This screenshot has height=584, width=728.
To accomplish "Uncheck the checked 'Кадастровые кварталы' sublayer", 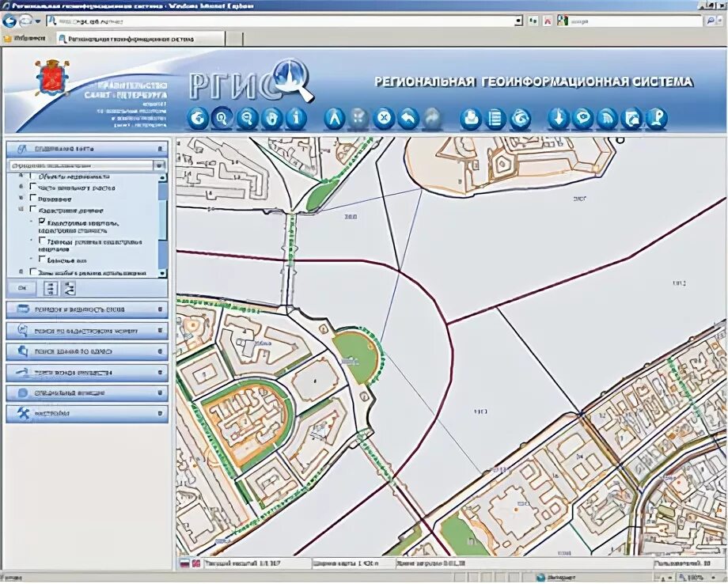I will pyautogui.click(x=42, y=222).
